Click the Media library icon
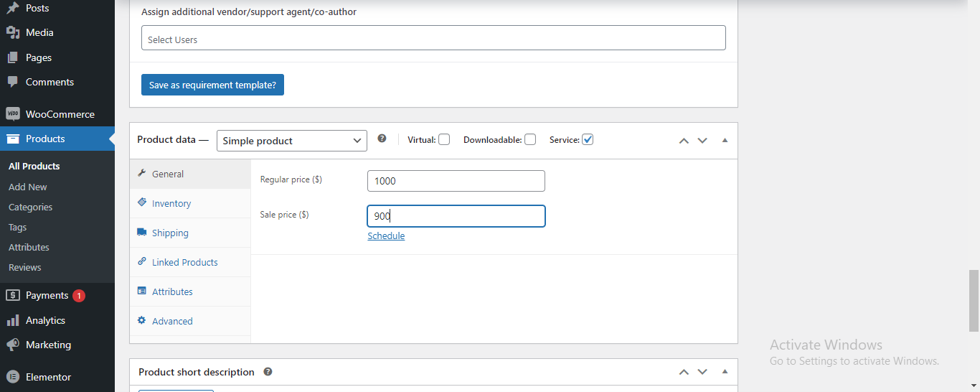This screenshot has width=980, height=392. [x=12, y=32]
